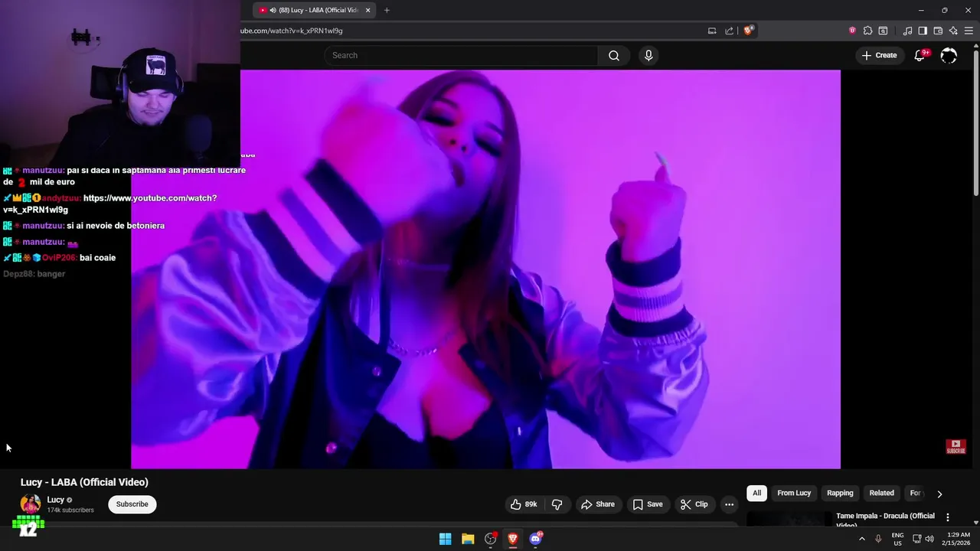Screen dimensions: 980x551
Task: Click the Subscribe watermark on the video
Action: point(955,446)
